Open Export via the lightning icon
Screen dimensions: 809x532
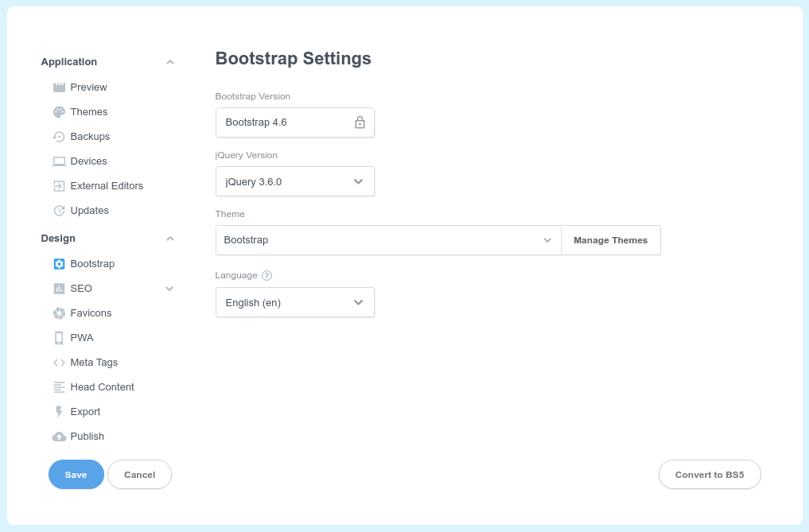pos(60,411)
